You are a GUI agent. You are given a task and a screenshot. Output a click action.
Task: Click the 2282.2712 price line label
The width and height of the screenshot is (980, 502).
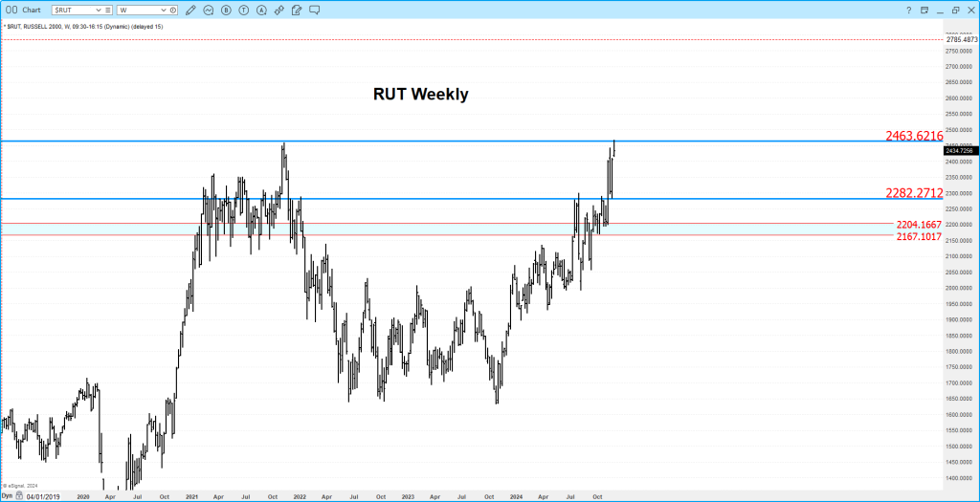tap(914, 193)
